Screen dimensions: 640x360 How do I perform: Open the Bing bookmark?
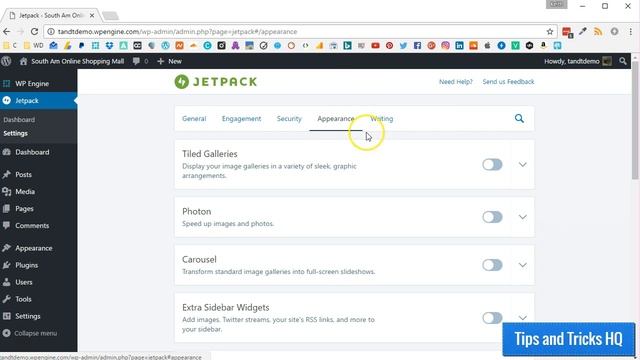[347, 46]
